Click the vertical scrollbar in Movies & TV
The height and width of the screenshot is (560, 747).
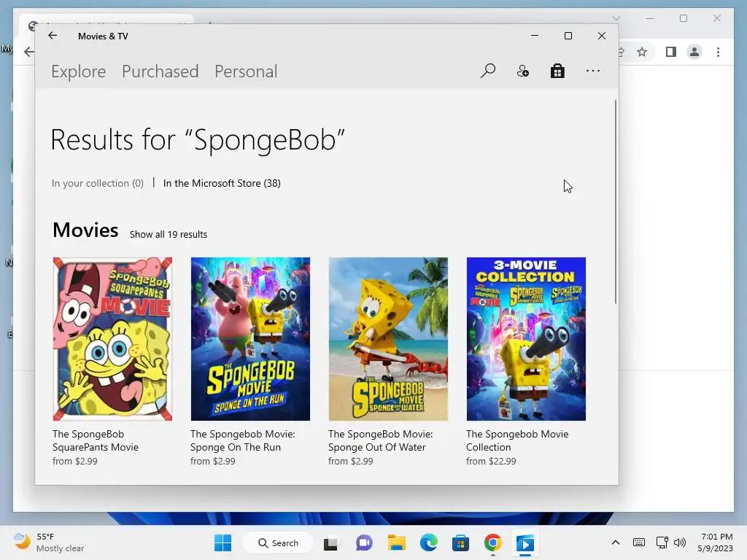pos(616,202)
